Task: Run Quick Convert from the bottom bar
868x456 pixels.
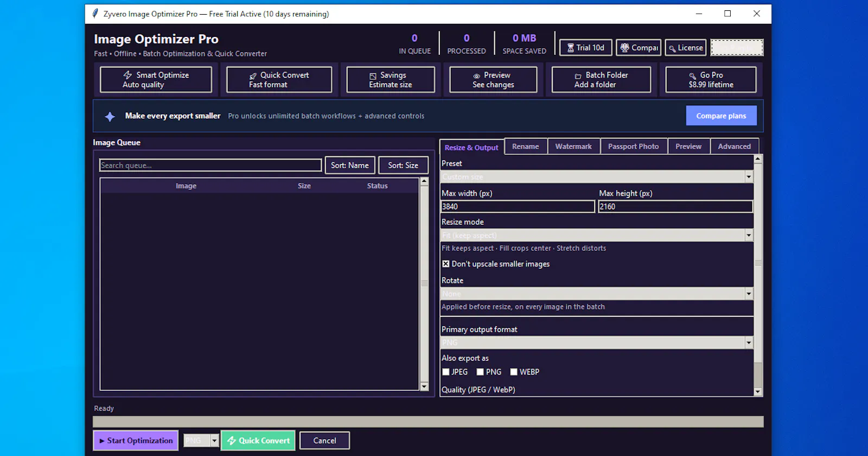Action: 258,441
